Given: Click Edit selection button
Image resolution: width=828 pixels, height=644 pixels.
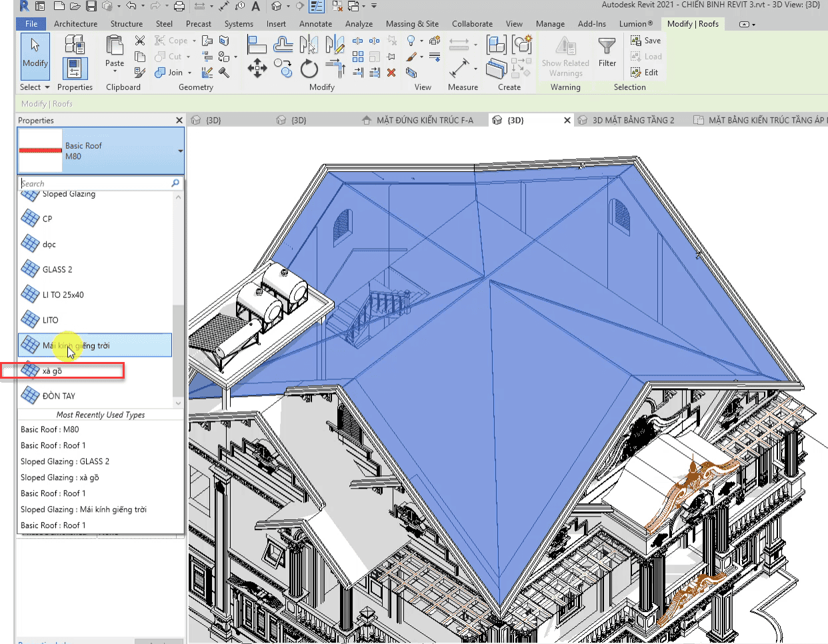Looking at the screenshot, I should [x=644, y=73].
